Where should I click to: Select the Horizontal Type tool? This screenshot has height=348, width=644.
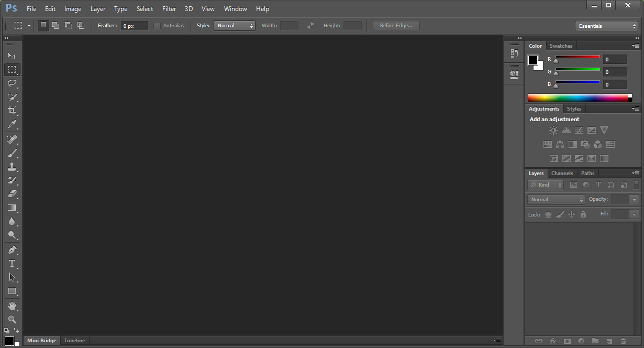pyautogui.click(x=12, y=264)
